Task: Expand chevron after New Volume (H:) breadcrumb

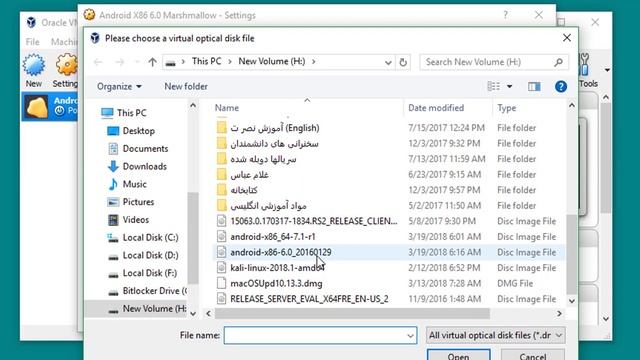Action: click(x=313, y=62)
